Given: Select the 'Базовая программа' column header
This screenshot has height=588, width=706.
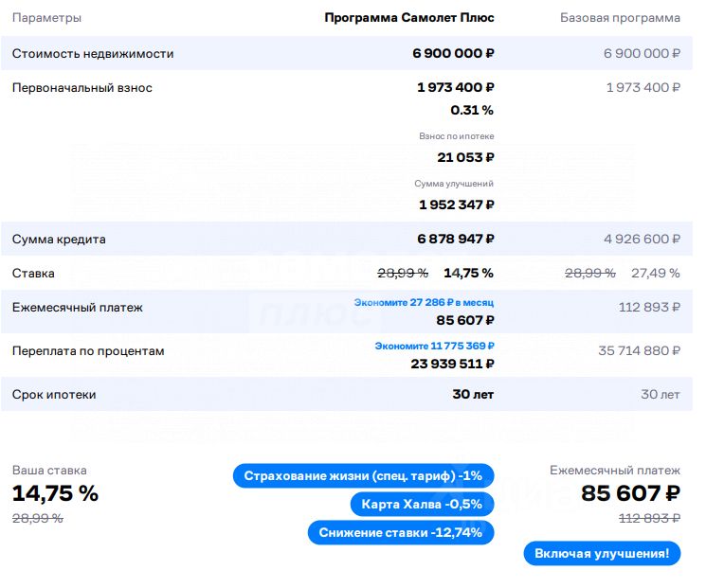Looking at the screenshot, I should (620, 18).
